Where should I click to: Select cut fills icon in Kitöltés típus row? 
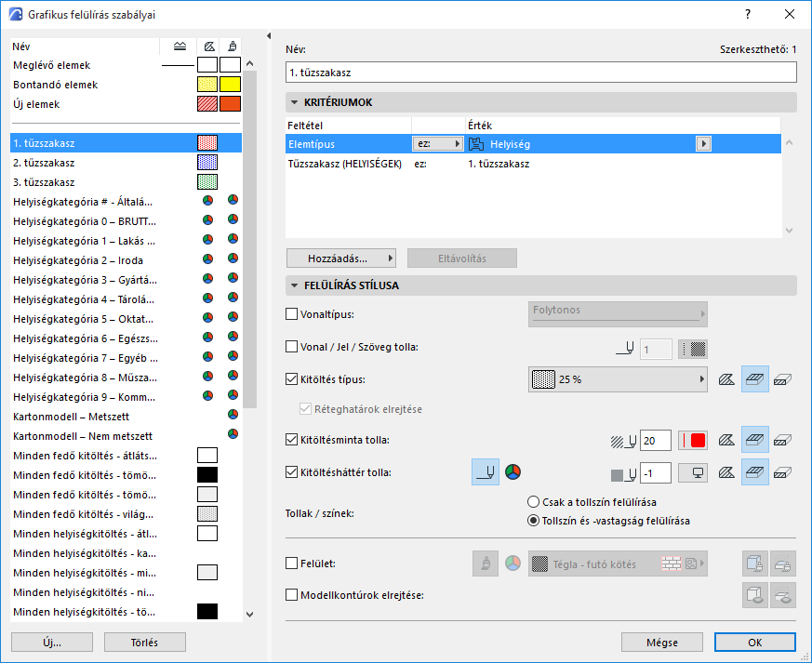coord(726,379)
